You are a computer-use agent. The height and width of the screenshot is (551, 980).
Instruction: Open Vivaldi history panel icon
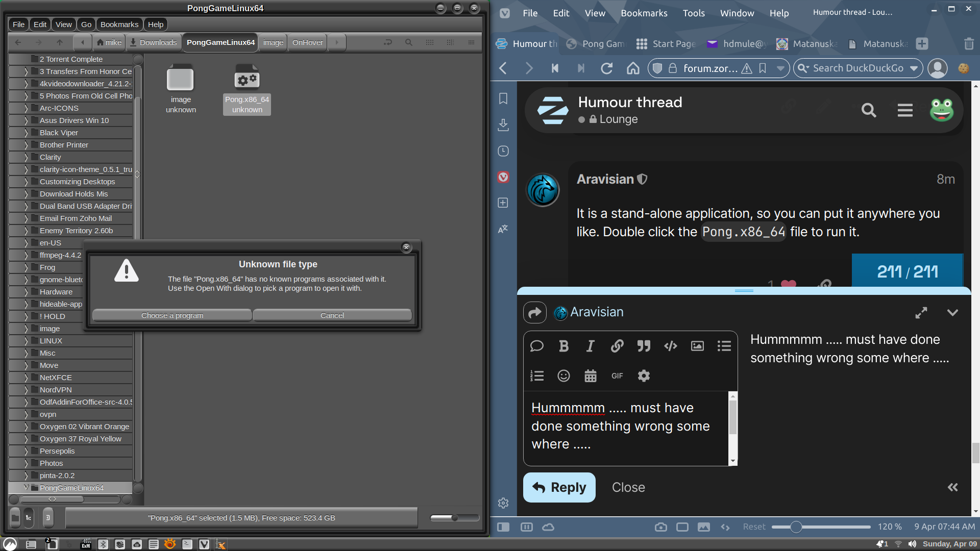click(x=503, y=151)
